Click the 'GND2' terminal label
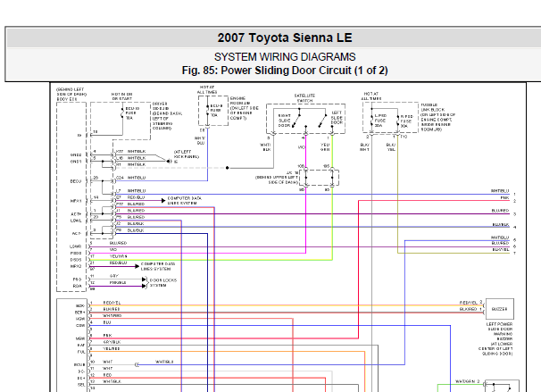This screenshot has width=541, height=392. 76,155
